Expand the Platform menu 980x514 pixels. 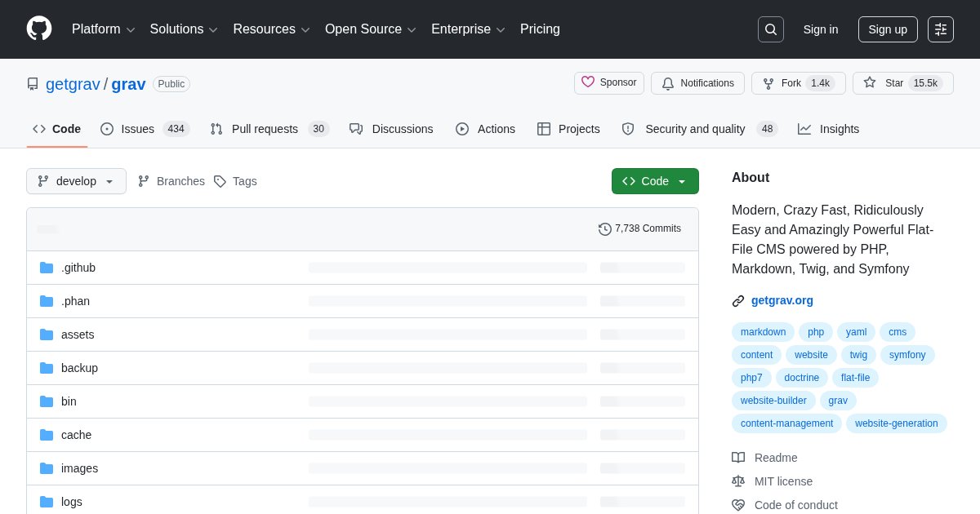pyautogui.click(x=104, y=29)
